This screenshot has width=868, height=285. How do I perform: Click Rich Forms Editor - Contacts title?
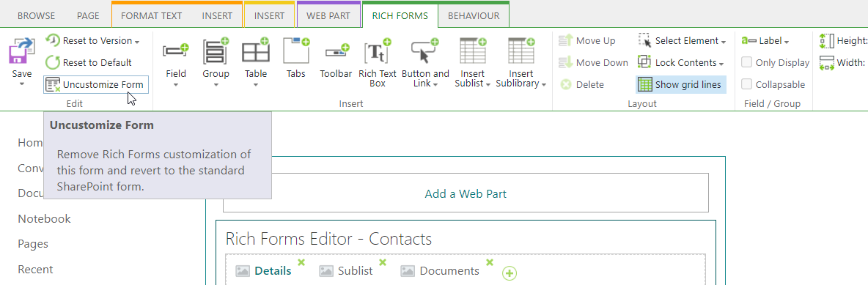[x=329, y=239]
